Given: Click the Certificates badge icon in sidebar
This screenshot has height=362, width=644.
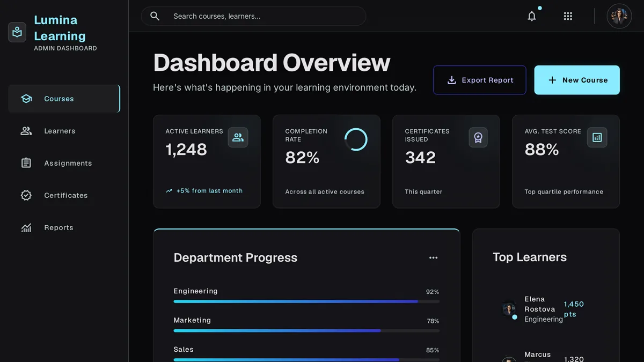Looking at the screenshot, I should 26,195.
